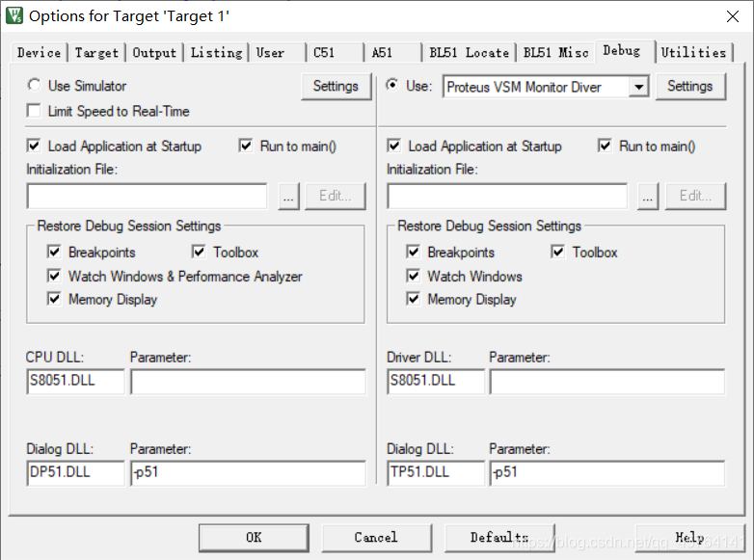Click the TP51.DLL Parameter -p51 field
This screenshot has height=560, width=754.
[607, 473]
